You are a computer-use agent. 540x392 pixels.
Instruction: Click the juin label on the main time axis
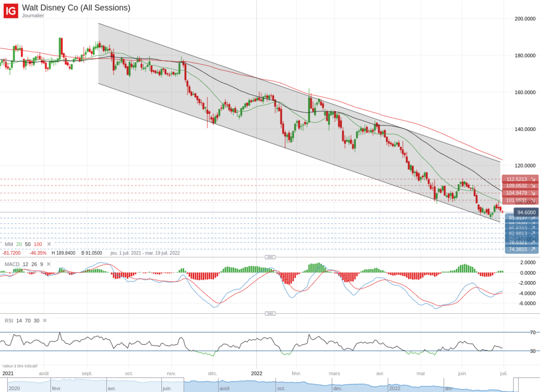(x=462, y=373)
